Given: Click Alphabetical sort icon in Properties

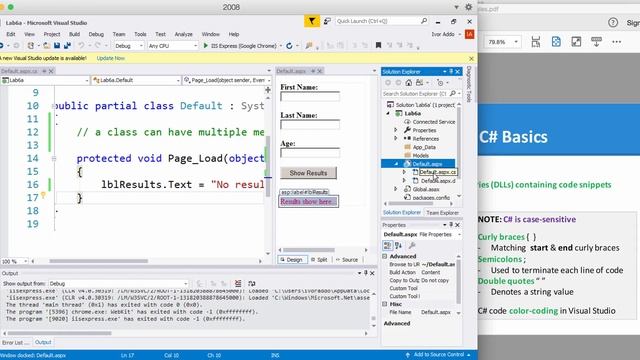Looking at the screenshot, I should (x=399, y=245).
